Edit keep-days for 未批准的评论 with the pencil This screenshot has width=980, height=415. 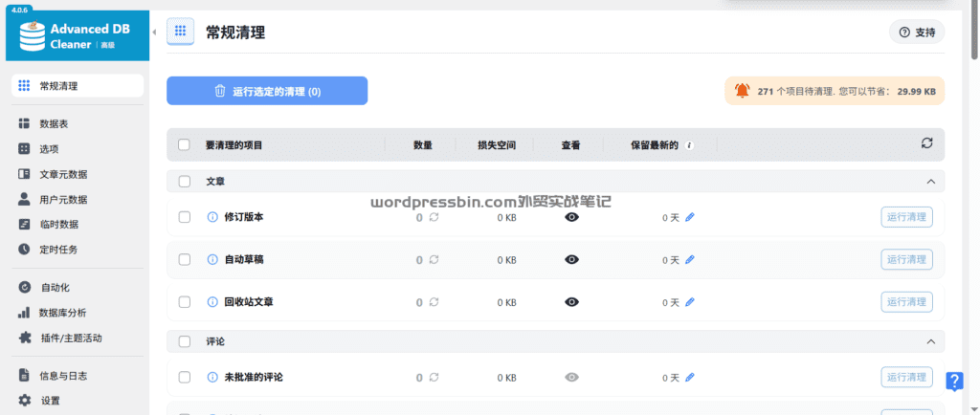pyautogui.click(x=689, y=378)
